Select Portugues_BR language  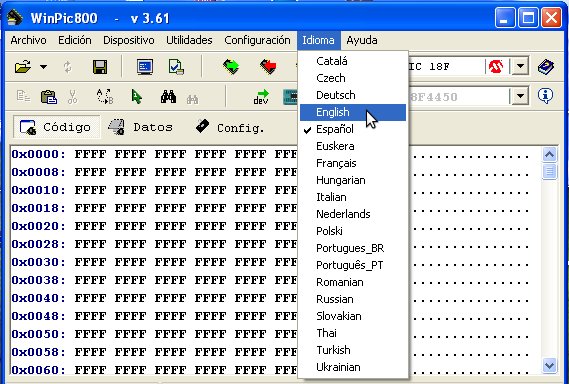pyautogui.click(x=353, y=248)
